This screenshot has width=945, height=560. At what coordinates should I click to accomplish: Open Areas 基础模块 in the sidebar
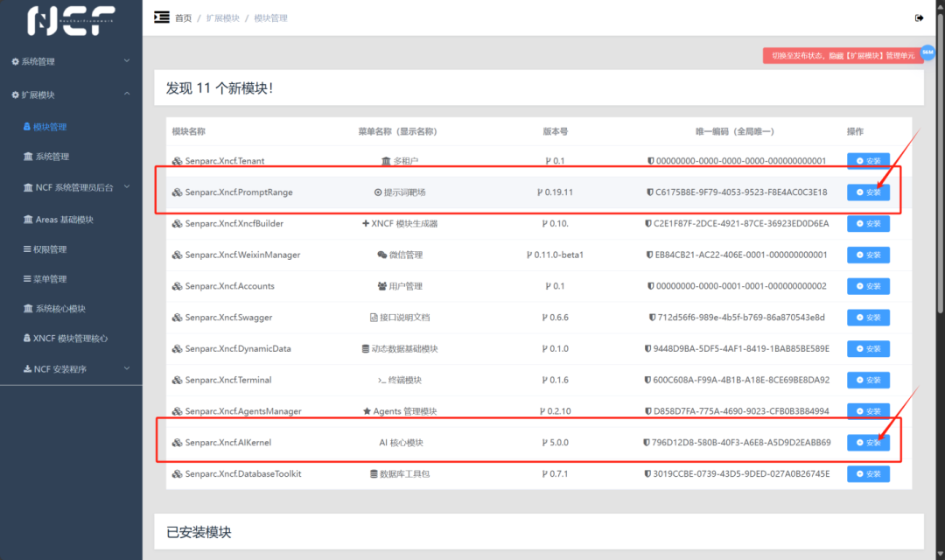tap(59, 220)
